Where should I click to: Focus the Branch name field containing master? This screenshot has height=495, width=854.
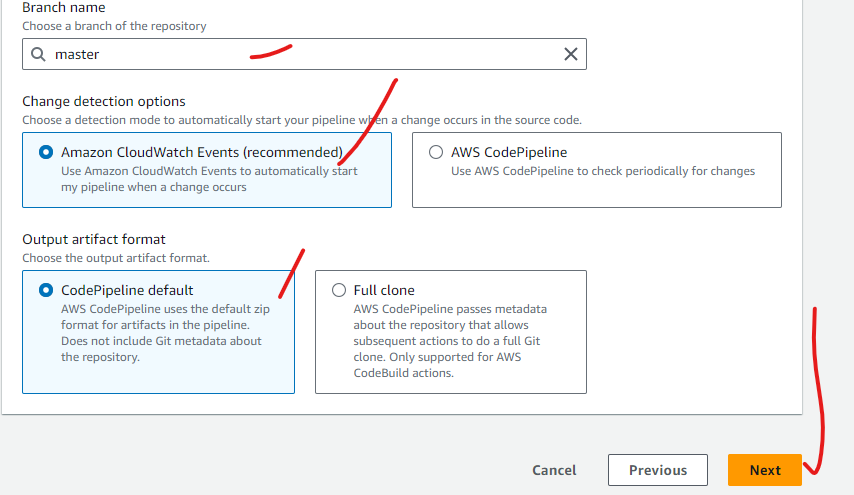(x=304, y=54)
